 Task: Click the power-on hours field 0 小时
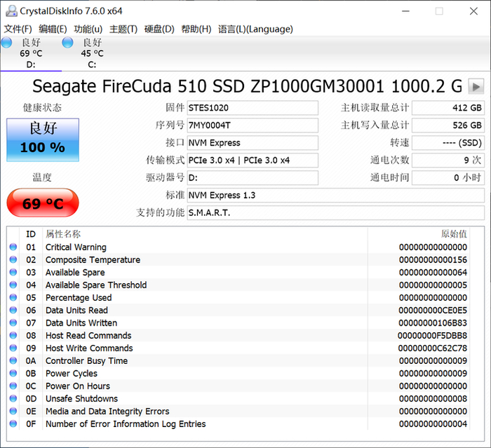coord(448,178)
